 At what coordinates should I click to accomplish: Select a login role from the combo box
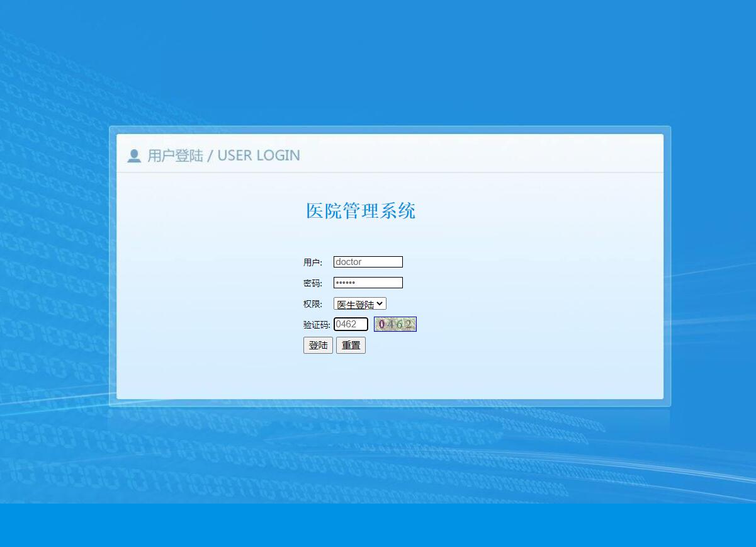tap(359, 303)
